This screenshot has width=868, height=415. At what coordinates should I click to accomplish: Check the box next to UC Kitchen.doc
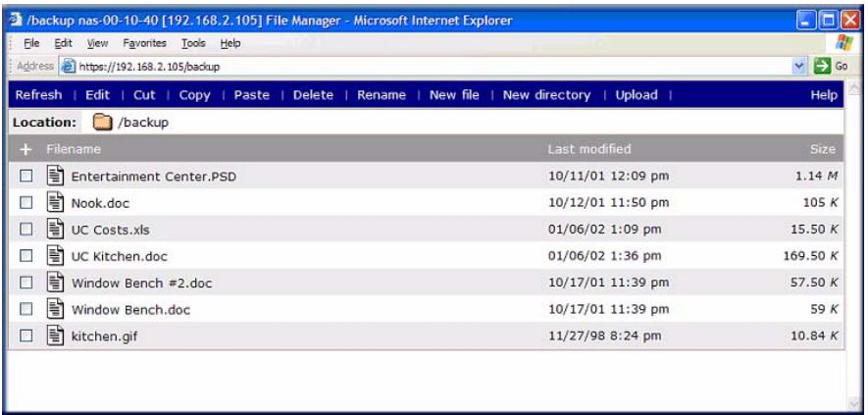click(x=26, y=256)
